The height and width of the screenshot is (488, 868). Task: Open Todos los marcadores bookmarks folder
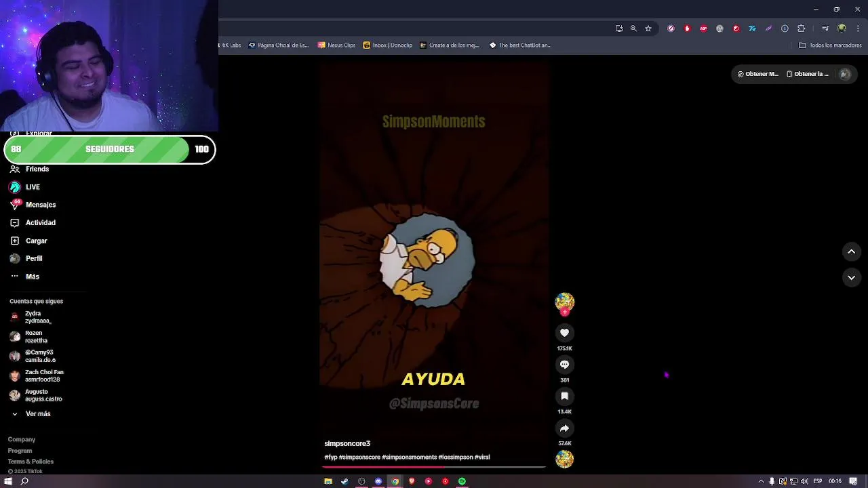[x=830, y=45]
